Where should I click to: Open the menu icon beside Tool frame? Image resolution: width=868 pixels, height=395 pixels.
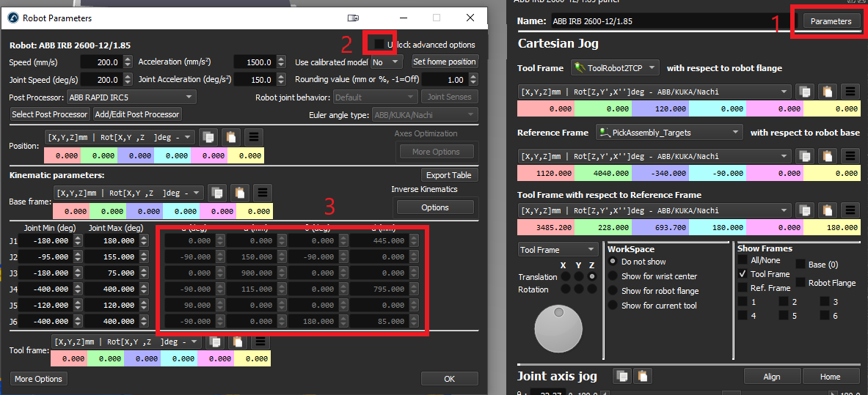point(260,342)
